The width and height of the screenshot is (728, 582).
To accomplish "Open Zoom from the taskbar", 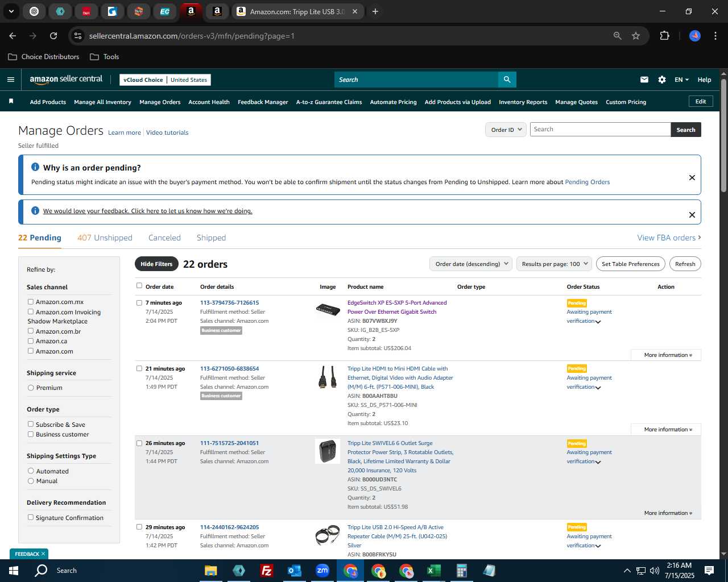I will [x=322, y=571].
